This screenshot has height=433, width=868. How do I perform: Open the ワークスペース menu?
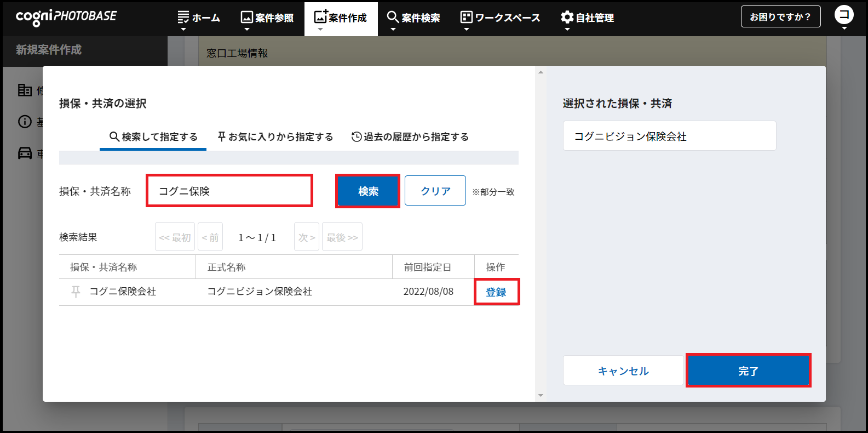click(500, 19)
